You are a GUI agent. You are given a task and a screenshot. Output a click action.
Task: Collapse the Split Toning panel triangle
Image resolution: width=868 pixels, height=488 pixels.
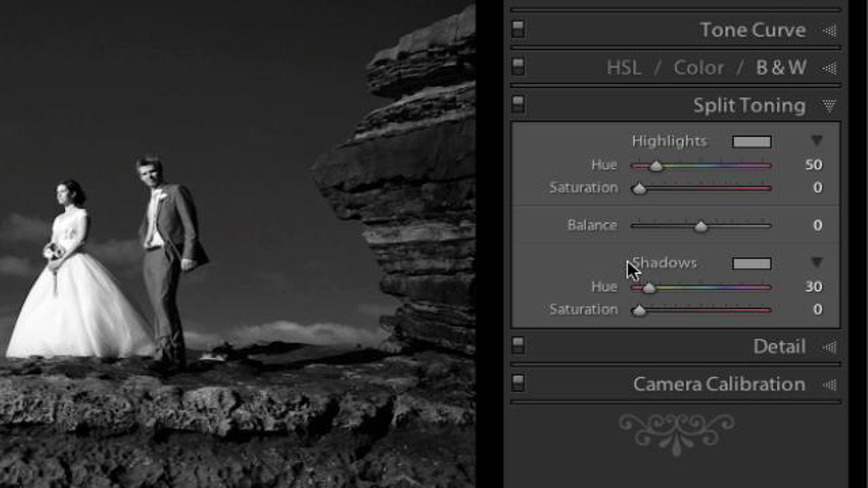(829, 106)
